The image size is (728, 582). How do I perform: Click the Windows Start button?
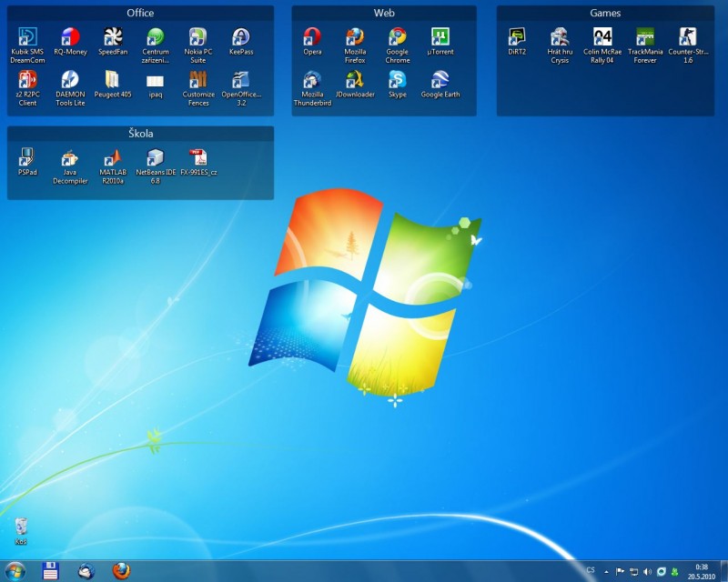point(15,570)
